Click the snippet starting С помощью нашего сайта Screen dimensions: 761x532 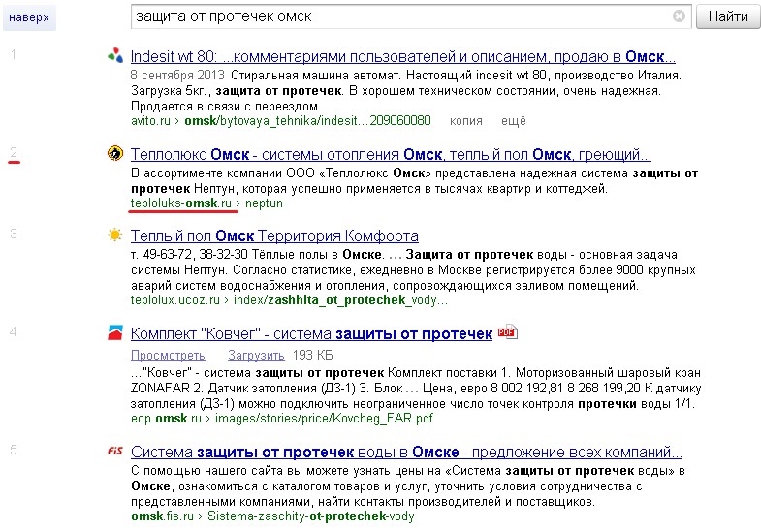408,485
